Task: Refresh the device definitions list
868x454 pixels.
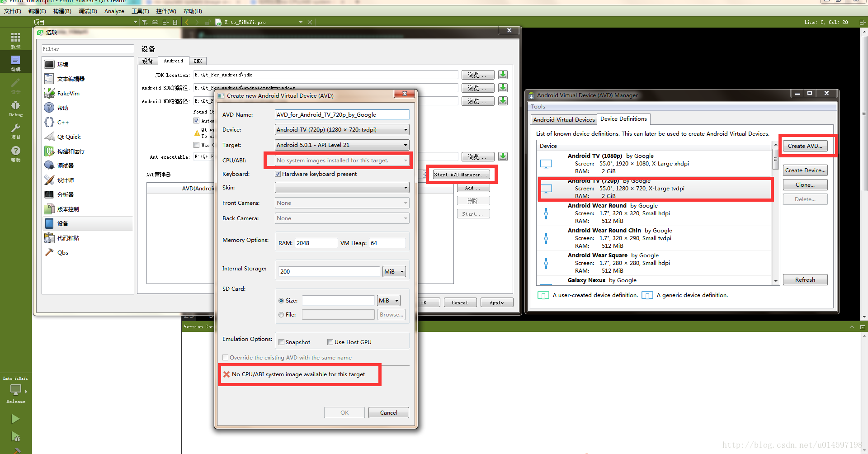Action: pyautogui.click(x=805, y=279)
